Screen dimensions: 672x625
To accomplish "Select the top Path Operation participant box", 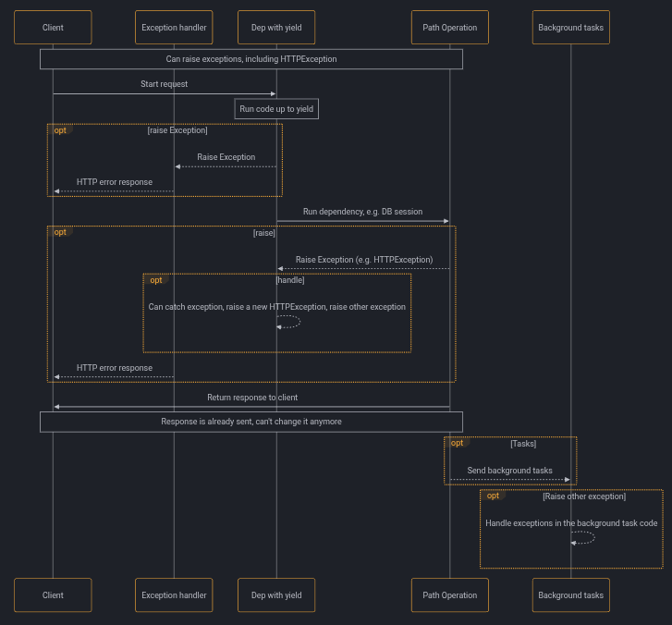I will [x=450, y=28].
